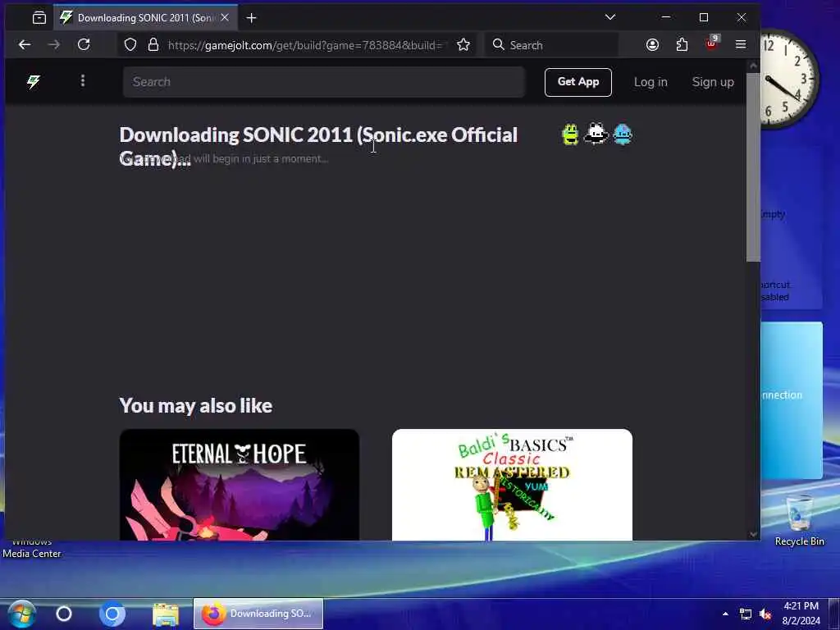Click the Game Jolt Search field
The image size is (840, 630).
click(x=323, y=82)
